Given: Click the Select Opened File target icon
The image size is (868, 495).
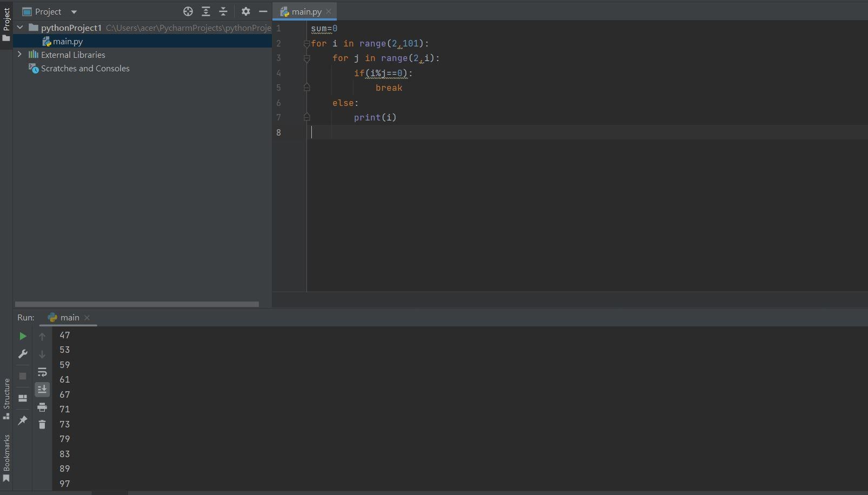Looking at the screenshot, I should (188, 11).
